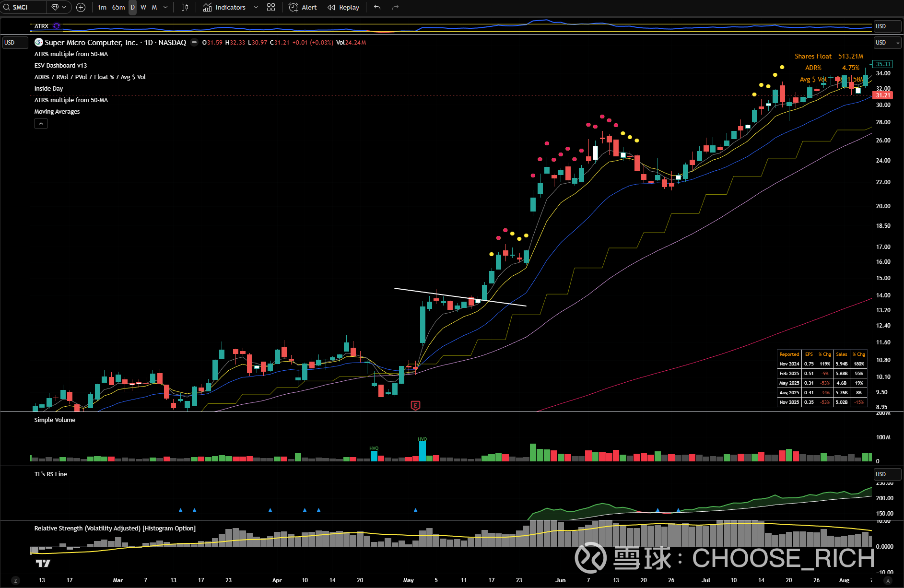
Task: Open the USD selector in RS Line pane
Action: point(887,474)
